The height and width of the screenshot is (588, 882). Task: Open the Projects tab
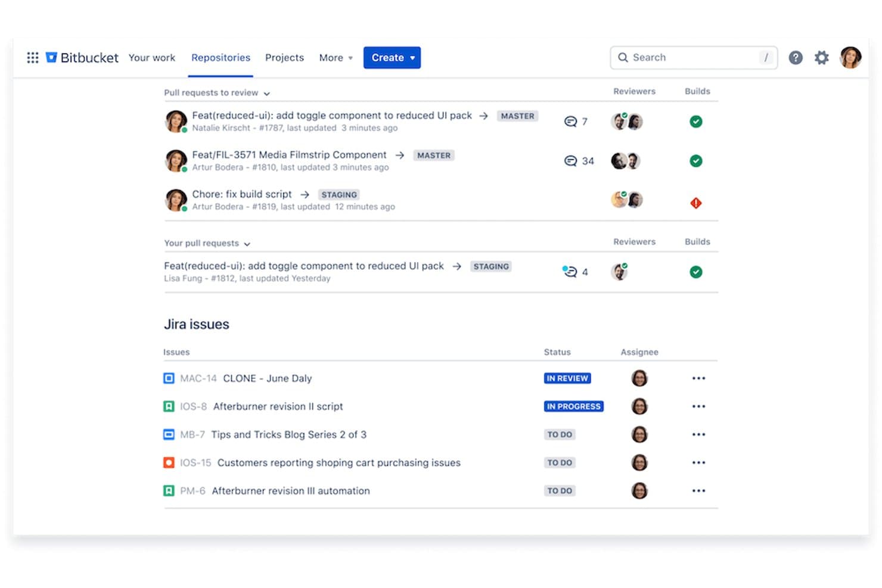[x=284, y=58]
